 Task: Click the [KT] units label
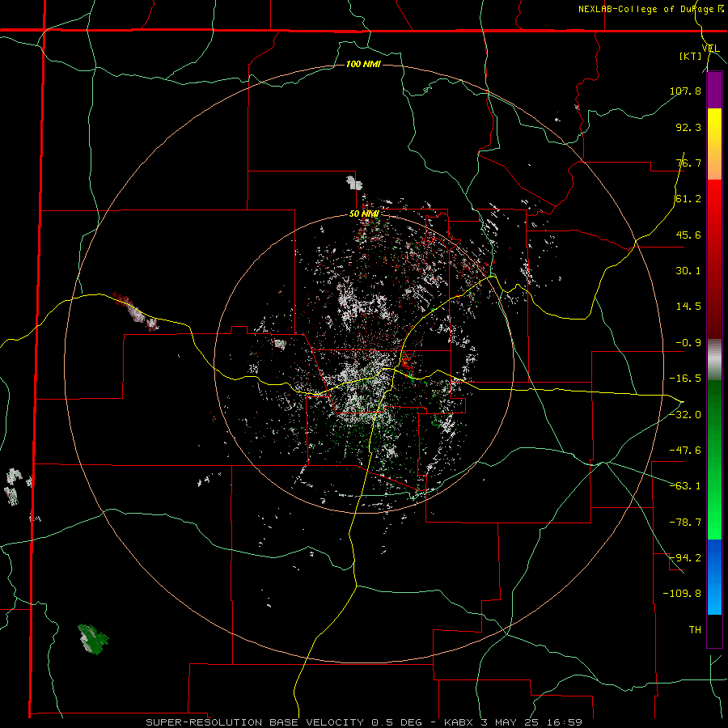click(691, 56)
